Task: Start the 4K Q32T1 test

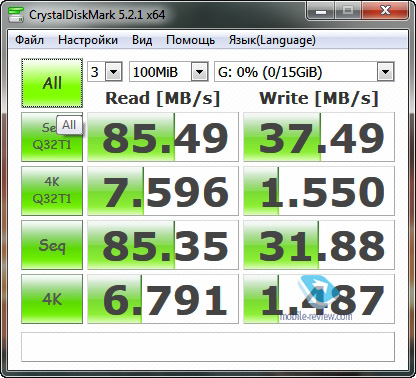Action: 52,191
